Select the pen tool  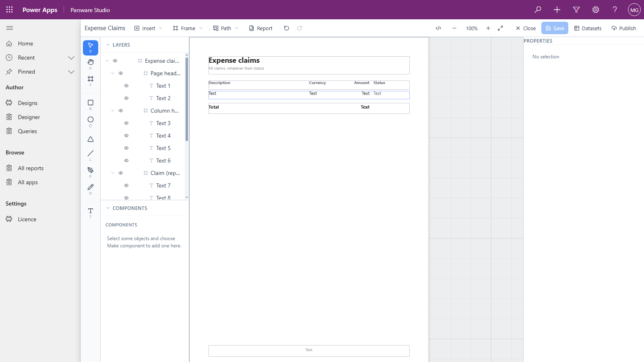tap(91, 172)
